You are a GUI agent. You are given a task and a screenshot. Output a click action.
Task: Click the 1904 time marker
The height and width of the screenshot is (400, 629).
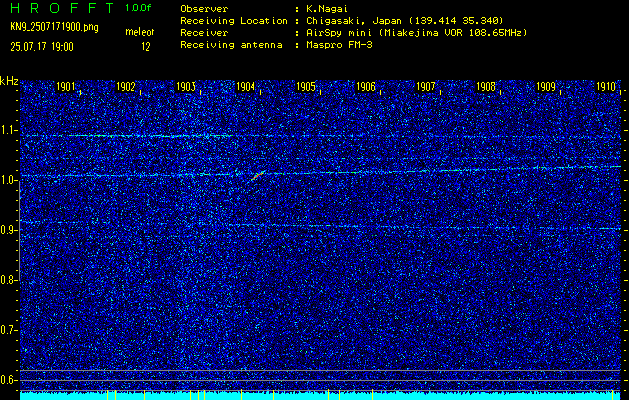pyautogui.click(x=246, y=87)
